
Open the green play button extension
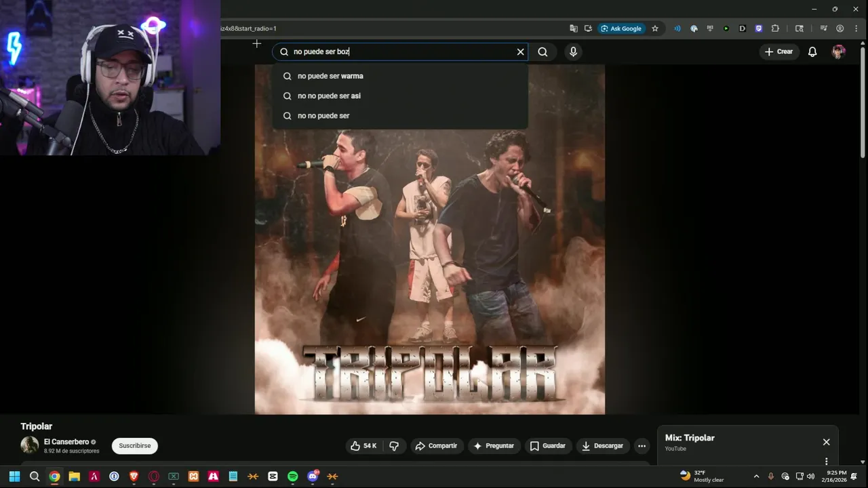(x=726, y=28)
